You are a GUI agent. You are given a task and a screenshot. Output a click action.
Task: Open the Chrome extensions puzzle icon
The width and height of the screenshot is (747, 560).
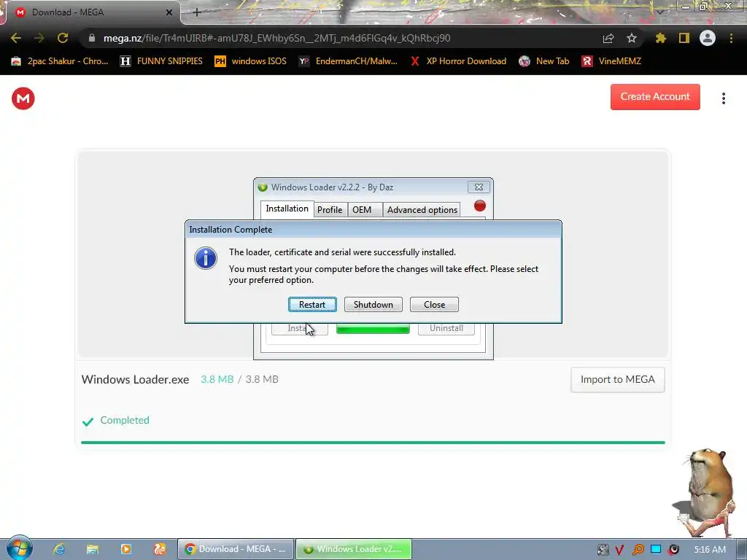(x=661, y=38)
